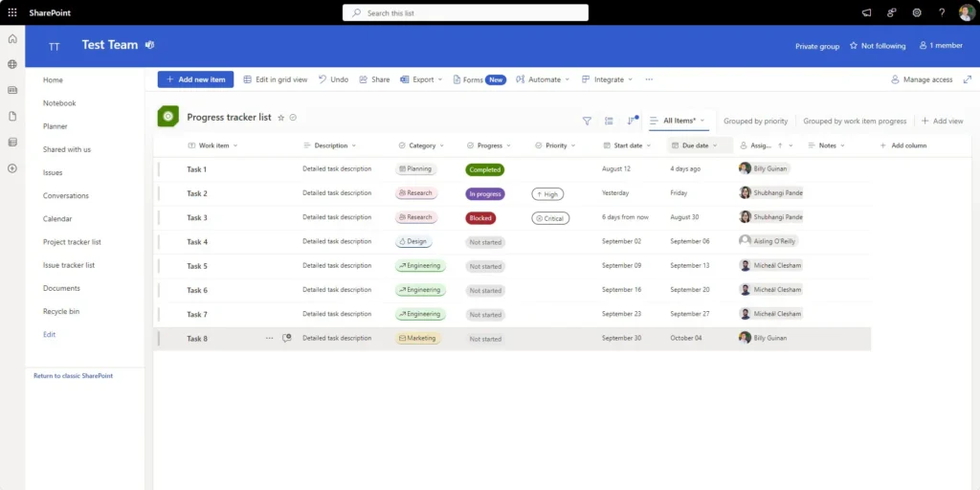Click the Add new item button
This screenshot has width=980, height=490.
click(x=195, y=79)
